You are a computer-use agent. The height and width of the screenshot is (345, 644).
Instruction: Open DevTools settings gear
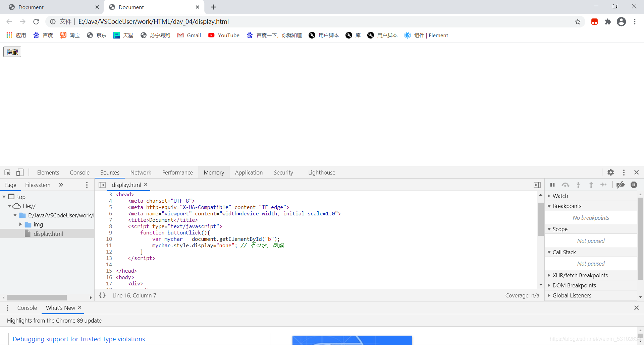click(x=610, y=172)
